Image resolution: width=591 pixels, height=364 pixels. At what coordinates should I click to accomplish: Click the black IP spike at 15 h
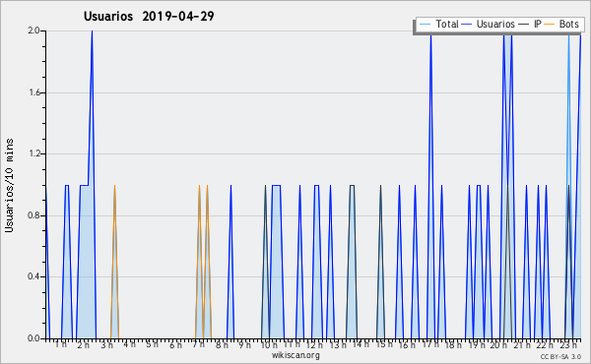click(380, 262)
